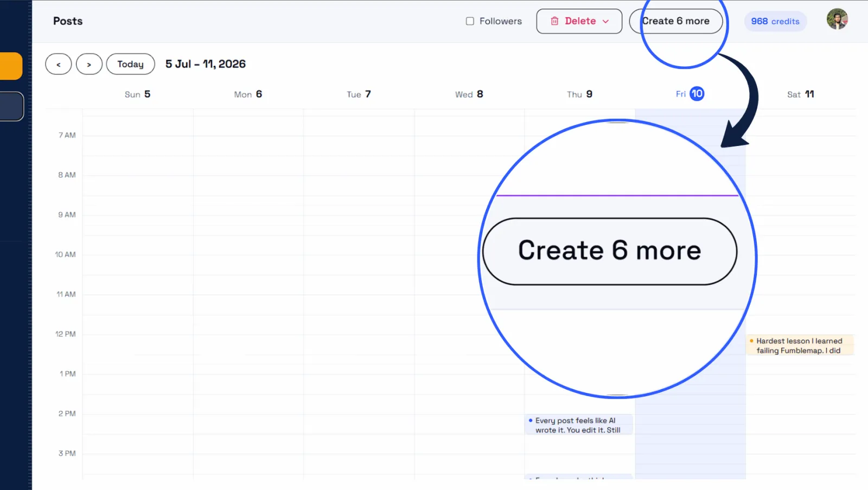Open the 968 credits badge
Image resolution: width=868 pixels, height=490 pixels.
775,21
